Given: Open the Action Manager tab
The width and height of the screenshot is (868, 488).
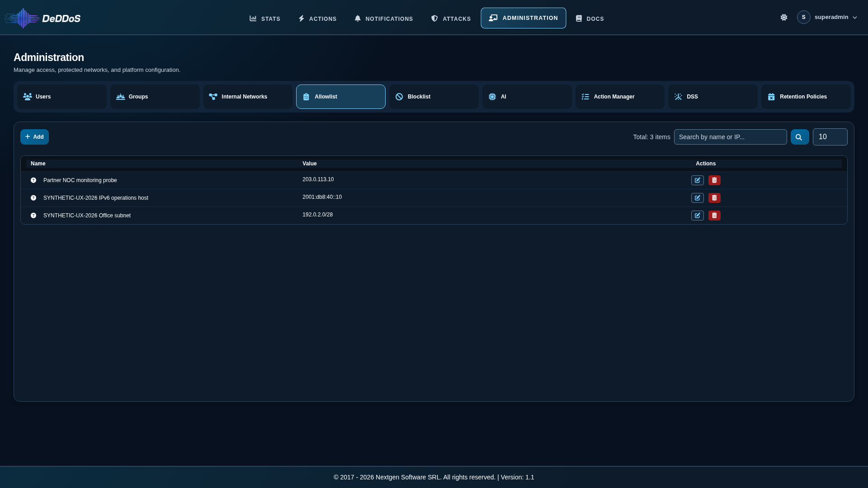Looking at the screenshot, I should pyautogui.click(x=620, y=97).
